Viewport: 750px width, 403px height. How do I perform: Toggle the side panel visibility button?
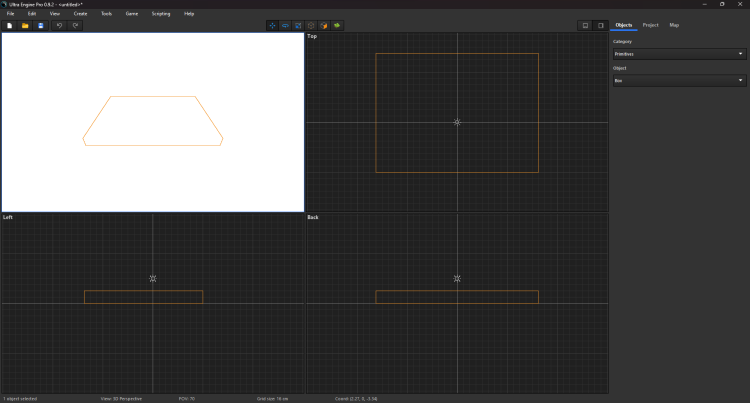coord(600,25)
